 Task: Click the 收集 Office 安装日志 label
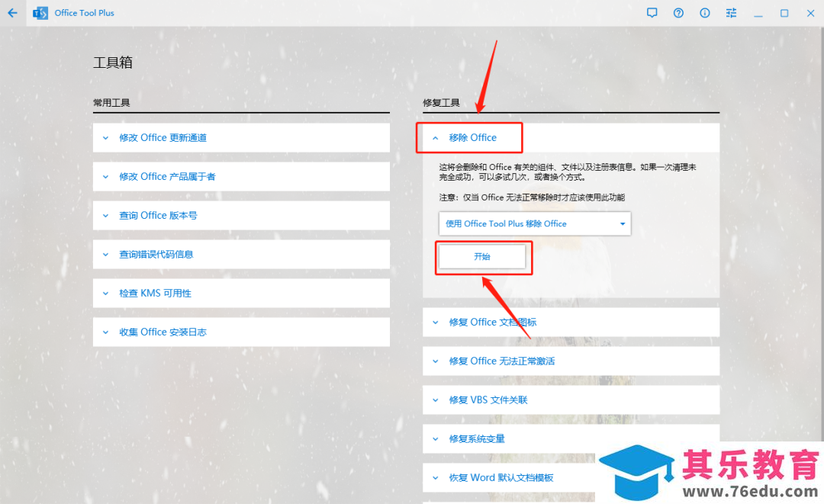(163, 332)
